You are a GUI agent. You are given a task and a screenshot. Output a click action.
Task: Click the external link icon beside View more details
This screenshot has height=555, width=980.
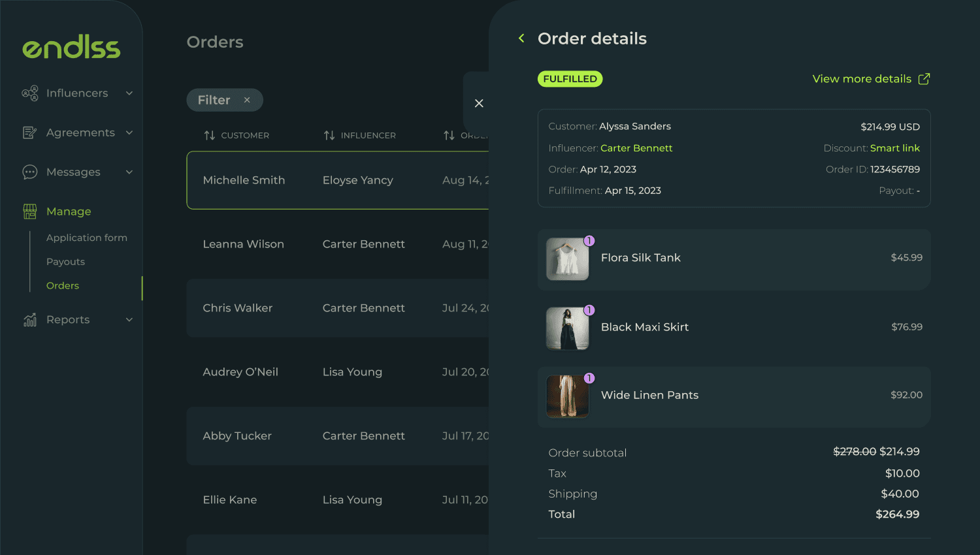pyautogui.click(x=924, y=79)
